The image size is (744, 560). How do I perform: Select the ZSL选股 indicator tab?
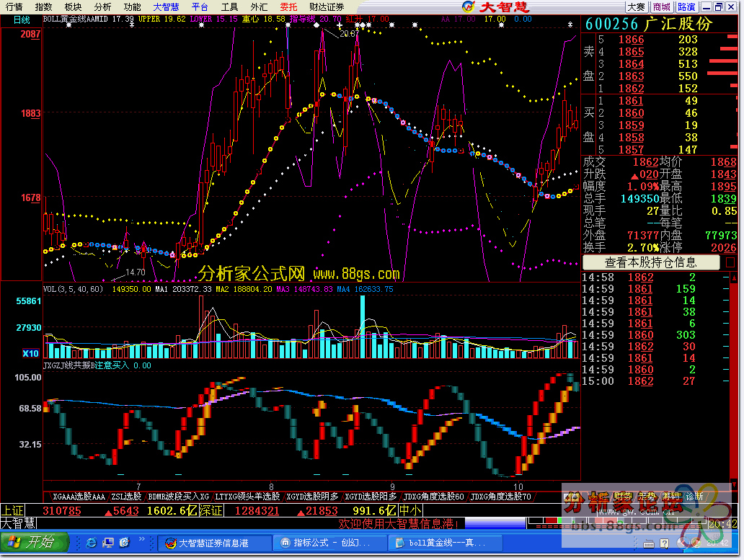126,497
